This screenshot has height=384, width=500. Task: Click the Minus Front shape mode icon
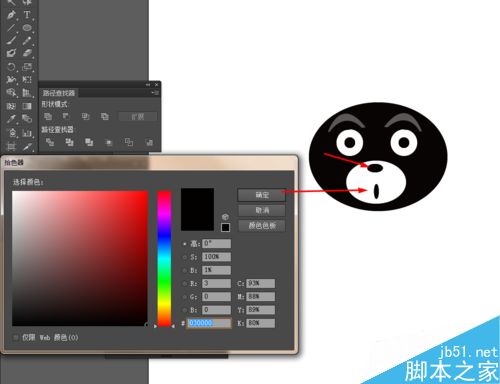66,116
